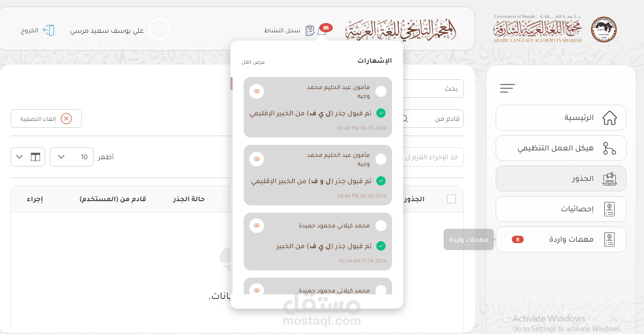Open إحصائيات sidebar item
This screenshot has height=334, width=644.
pos(561,209)
